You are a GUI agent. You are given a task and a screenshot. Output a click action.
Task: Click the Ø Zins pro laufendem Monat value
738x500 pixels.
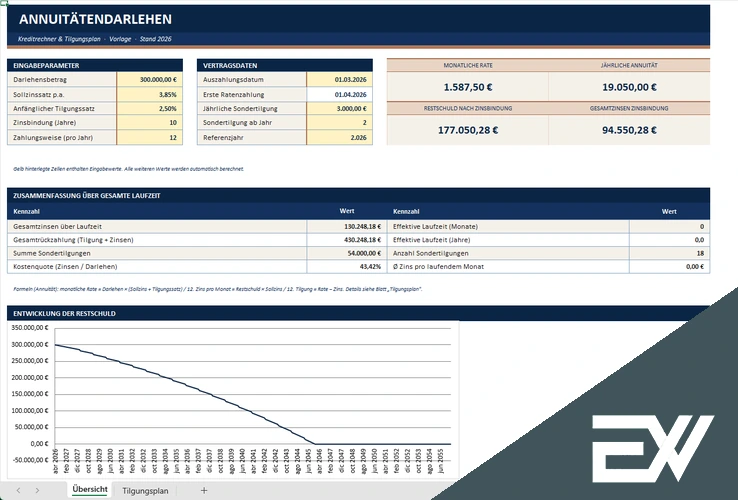point(669,266)
